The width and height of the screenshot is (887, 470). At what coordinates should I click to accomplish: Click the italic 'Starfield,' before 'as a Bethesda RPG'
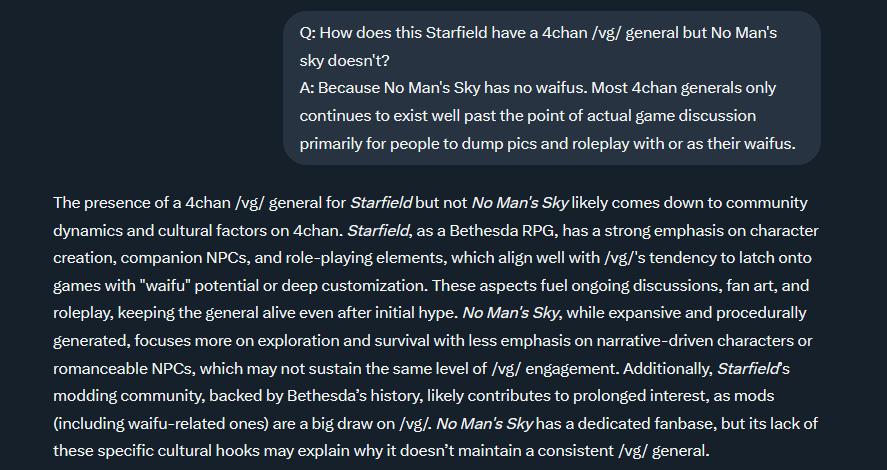377,231
